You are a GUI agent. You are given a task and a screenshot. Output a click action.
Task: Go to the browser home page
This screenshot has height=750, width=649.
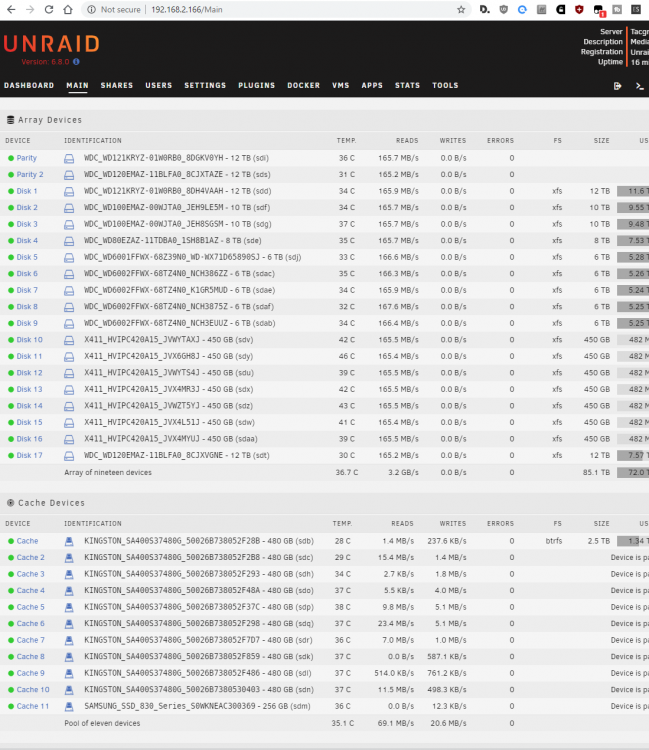coord(68,10)
